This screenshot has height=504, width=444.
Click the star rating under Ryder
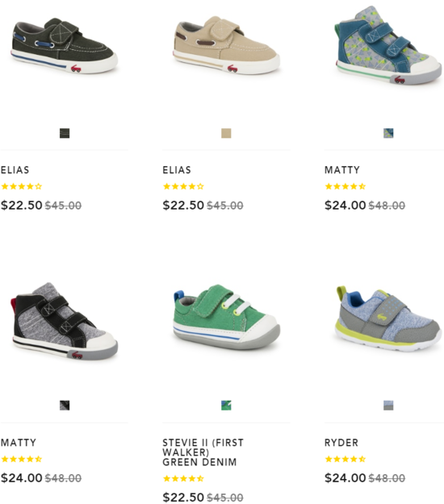point(346,459)
